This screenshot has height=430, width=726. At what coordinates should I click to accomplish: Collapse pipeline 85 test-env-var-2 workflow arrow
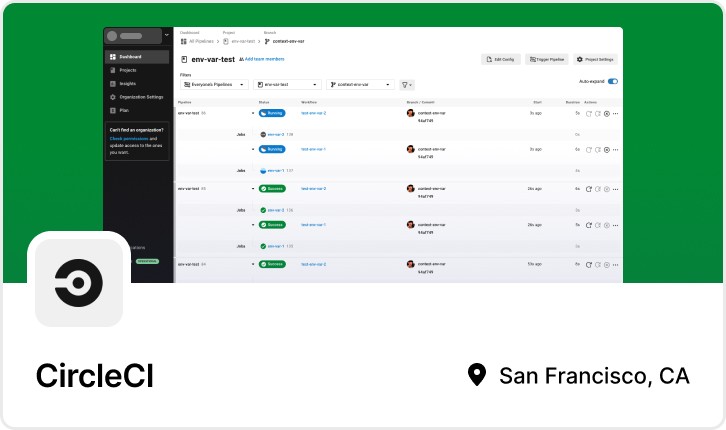(253, 188)
